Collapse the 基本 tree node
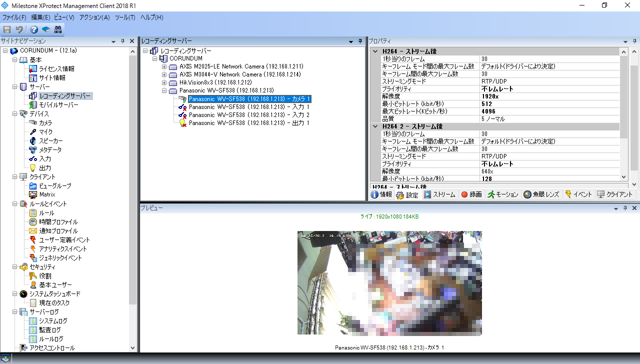Screen dimensions: 640x364 [x=14, y=60]
